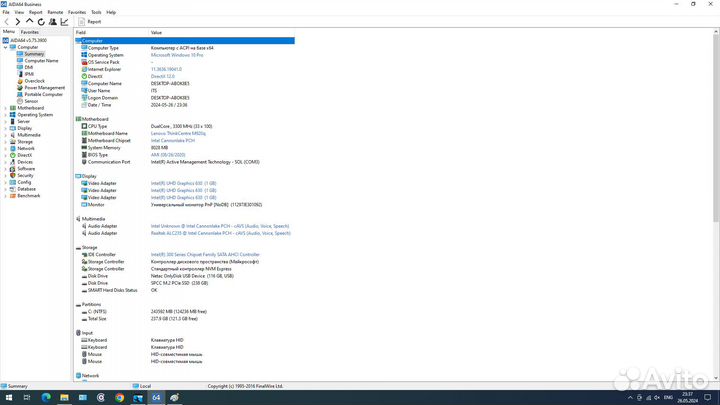
Task: Select the Benchmark tree item
Action: click(28, 196)
